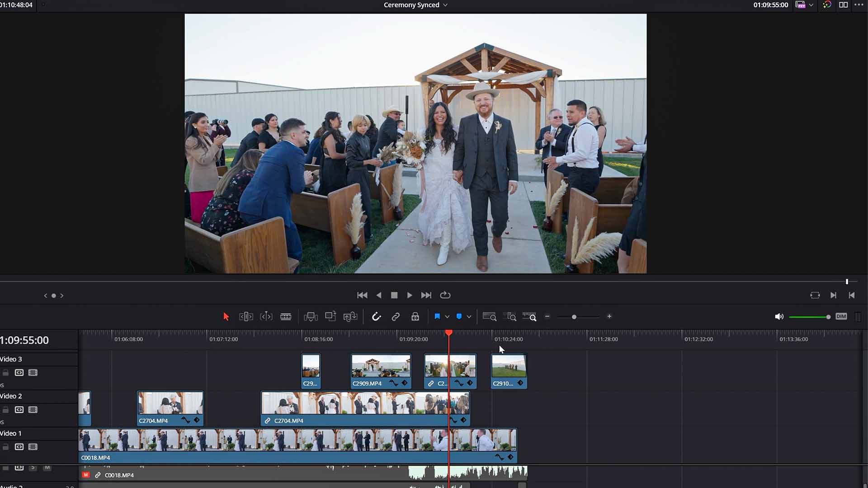Image resolution: width=868 pixels, height=488 pixels.
Task: Select the Blade Edit mode tool
Action: click(x=286, y=317)
